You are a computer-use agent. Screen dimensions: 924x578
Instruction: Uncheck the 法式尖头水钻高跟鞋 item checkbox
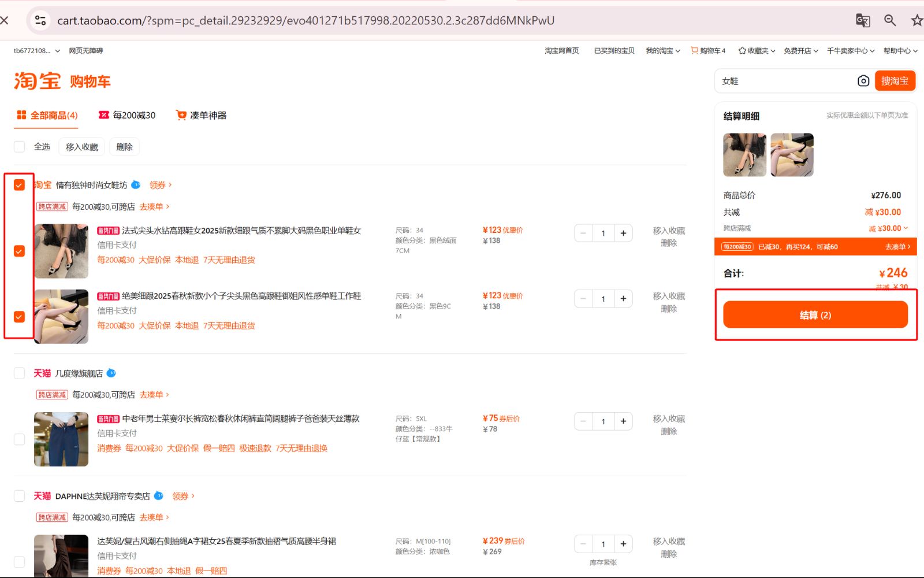[20, 251]
